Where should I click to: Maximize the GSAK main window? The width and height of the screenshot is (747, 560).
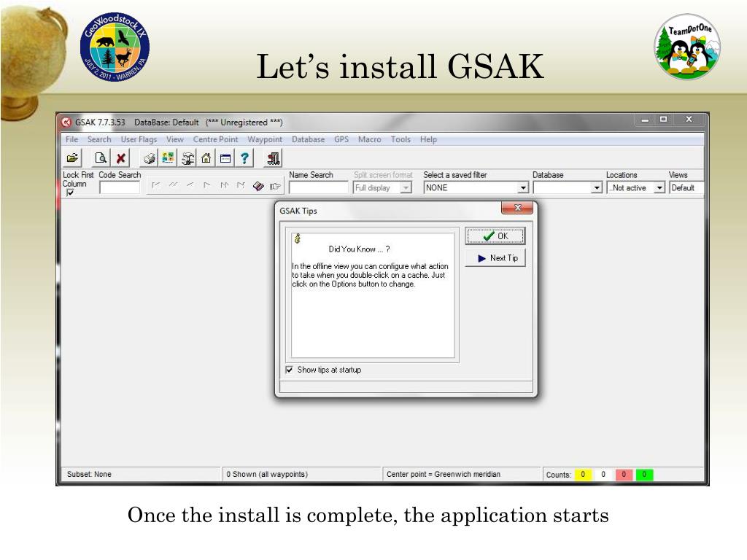(x=663, y=119)
